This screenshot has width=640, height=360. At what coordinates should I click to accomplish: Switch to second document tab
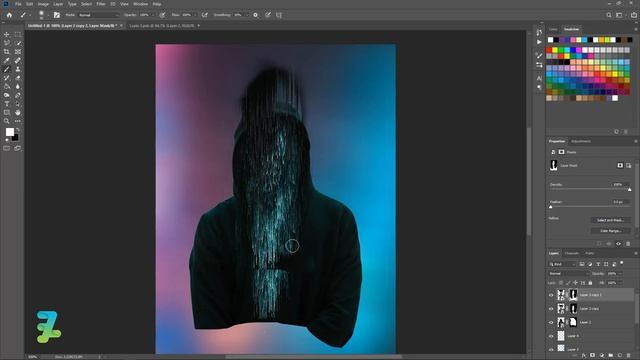tap(162, 26)
